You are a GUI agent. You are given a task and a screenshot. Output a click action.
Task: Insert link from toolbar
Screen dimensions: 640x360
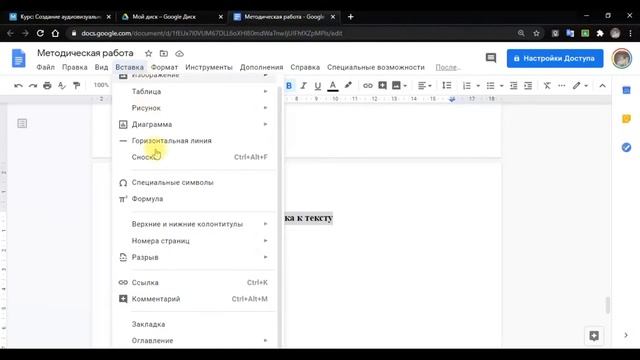click(368, 86)
